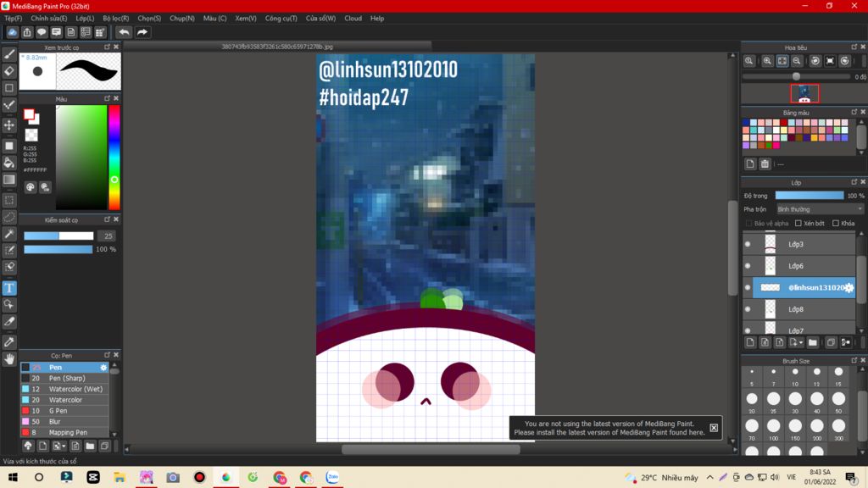Open dropdown beside brush add icon
The width and height of the screenshot is (868, 488).
coord(64,446)
